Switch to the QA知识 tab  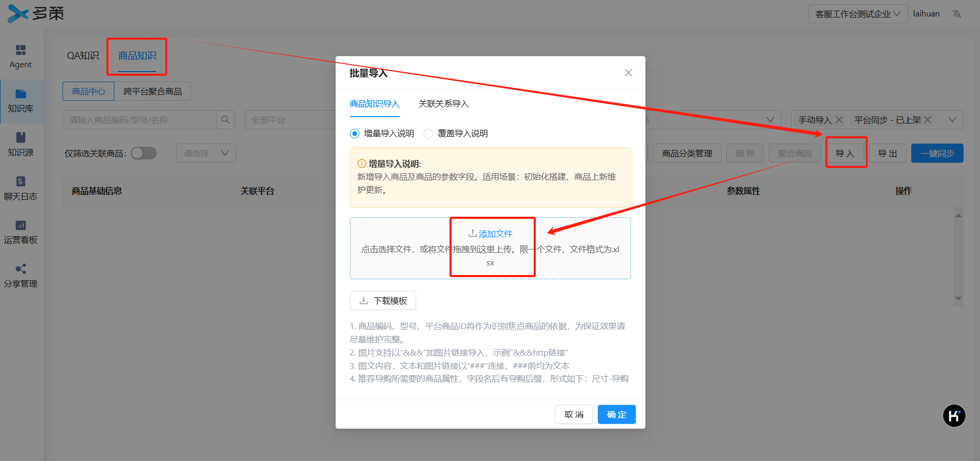[x=83, y=56]
